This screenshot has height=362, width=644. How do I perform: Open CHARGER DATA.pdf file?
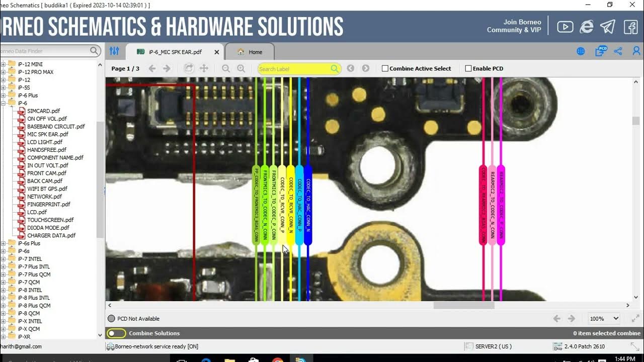click(51, 235)
